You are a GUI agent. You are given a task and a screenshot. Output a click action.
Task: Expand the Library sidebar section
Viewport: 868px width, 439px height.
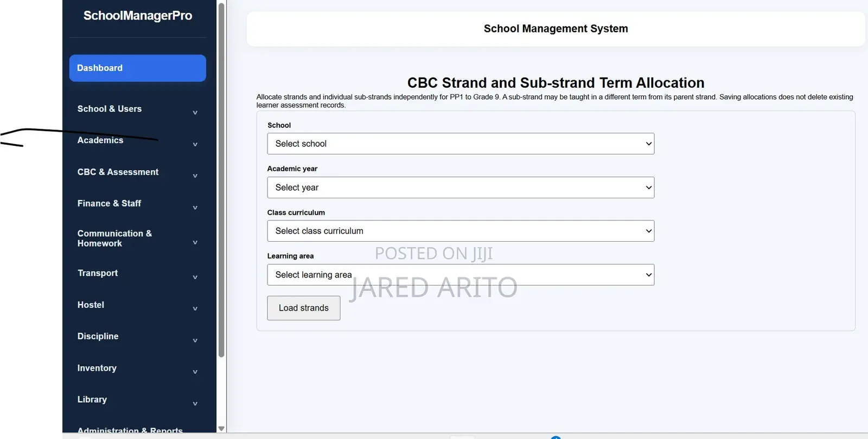point(137,399)
